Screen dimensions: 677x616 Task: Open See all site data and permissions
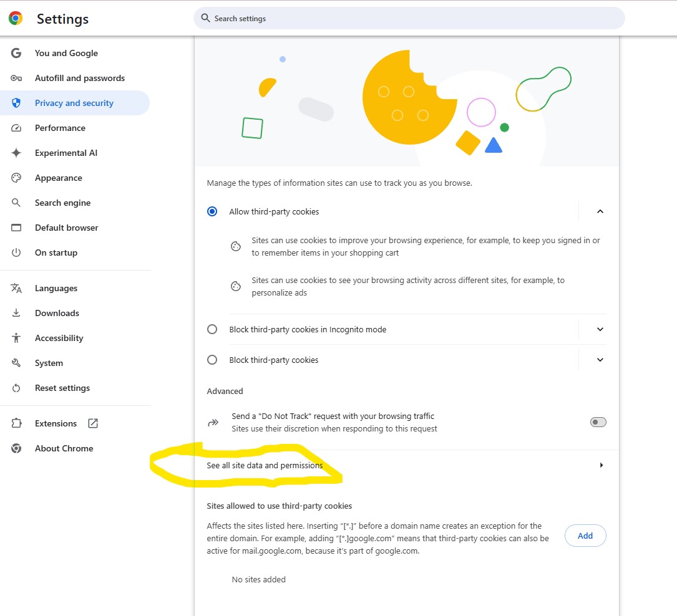(406, 465)
